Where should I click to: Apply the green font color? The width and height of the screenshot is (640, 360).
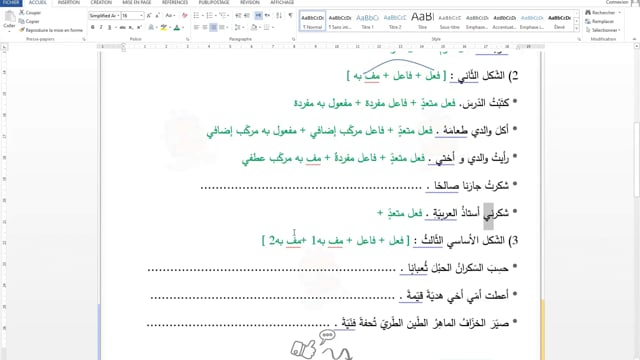pyautogui.click(x=177, y=27)
